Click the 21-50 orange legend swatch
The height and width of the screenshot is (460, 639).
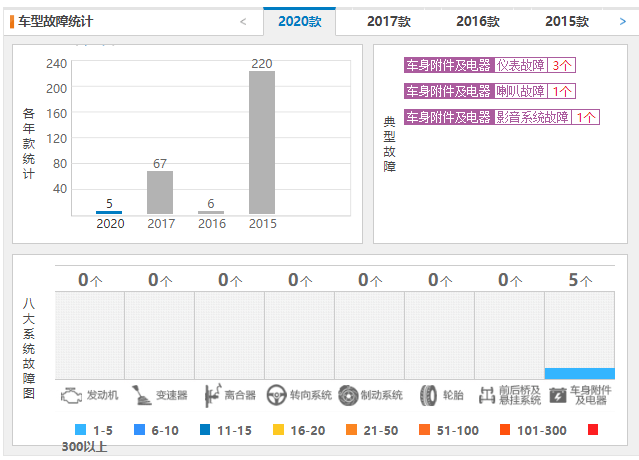pos(351,429)
